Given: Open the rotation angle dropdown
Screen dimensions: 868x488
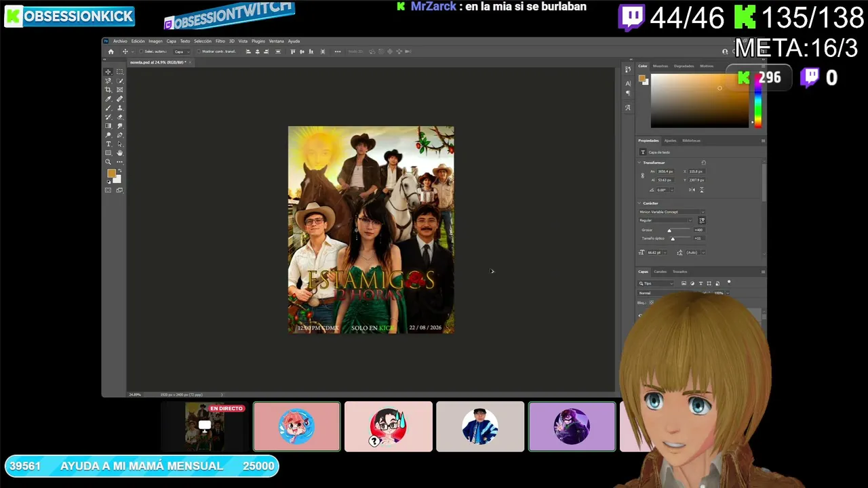Looking at the screenshot, I should pyautogui.click(x=671, y=190).
